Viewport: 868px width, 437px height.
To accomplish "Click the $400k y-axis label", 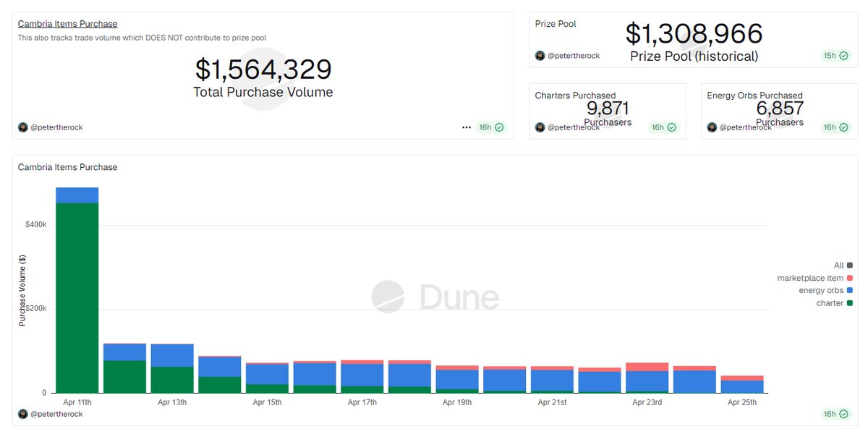I will click(x=35, y=225).
